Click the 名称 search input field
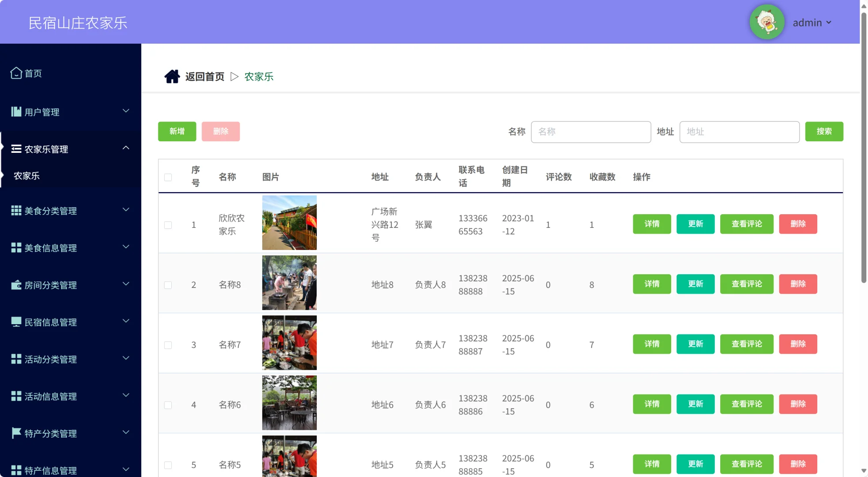The image size is (868, 477). pos(590,132)
